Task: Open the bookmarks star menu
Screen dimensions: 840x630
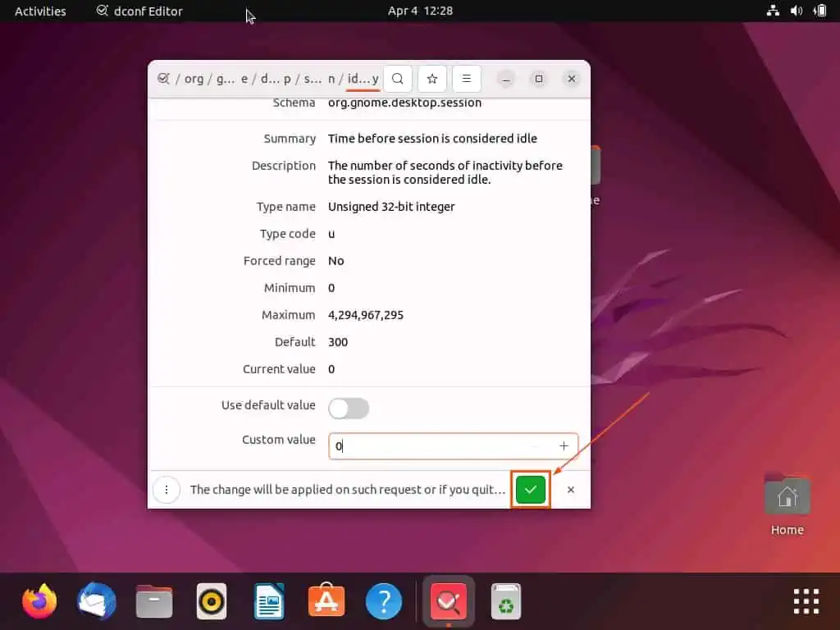Action: [x=431, y=79]
